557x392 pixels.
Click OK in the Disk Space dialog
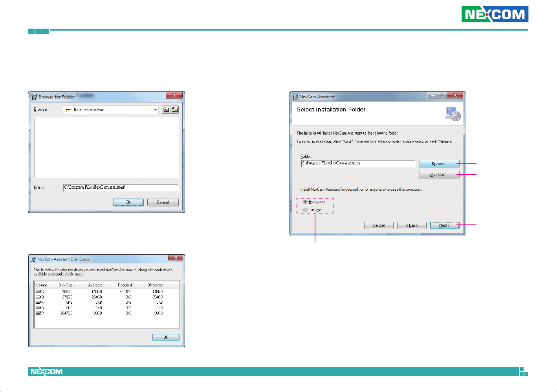[166, 337]
